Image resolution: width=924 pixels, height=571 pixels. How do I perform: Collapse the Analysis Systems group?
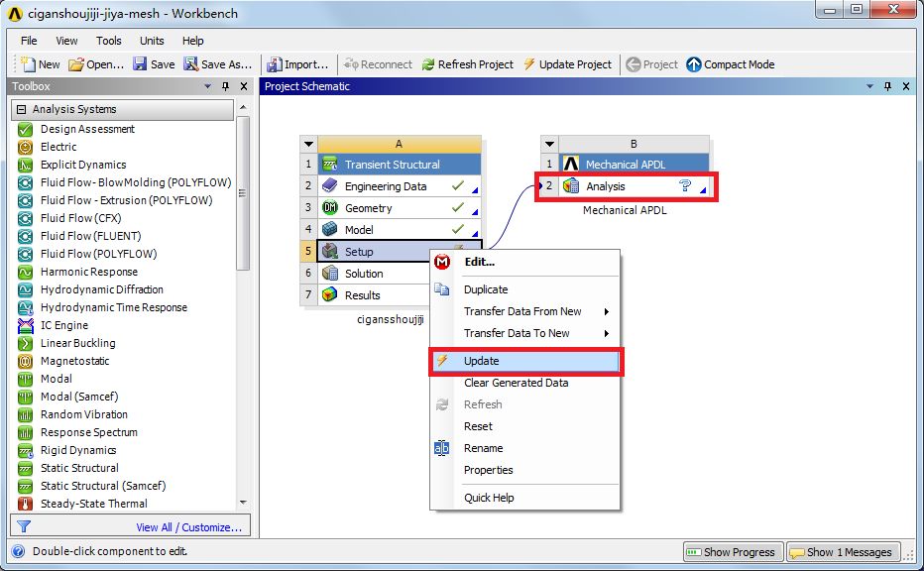tap(22, 110)
